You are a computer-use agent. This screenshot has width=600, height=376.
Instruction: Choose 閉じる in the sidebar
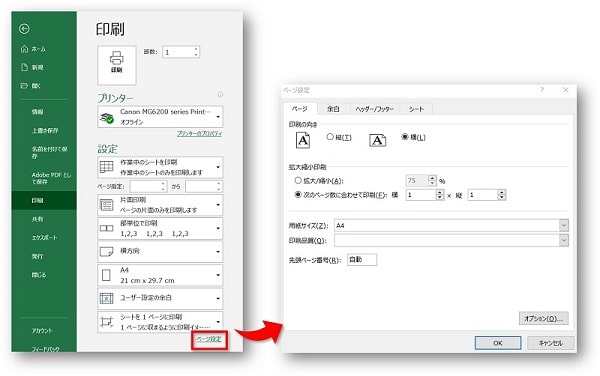tap(39, 274)
